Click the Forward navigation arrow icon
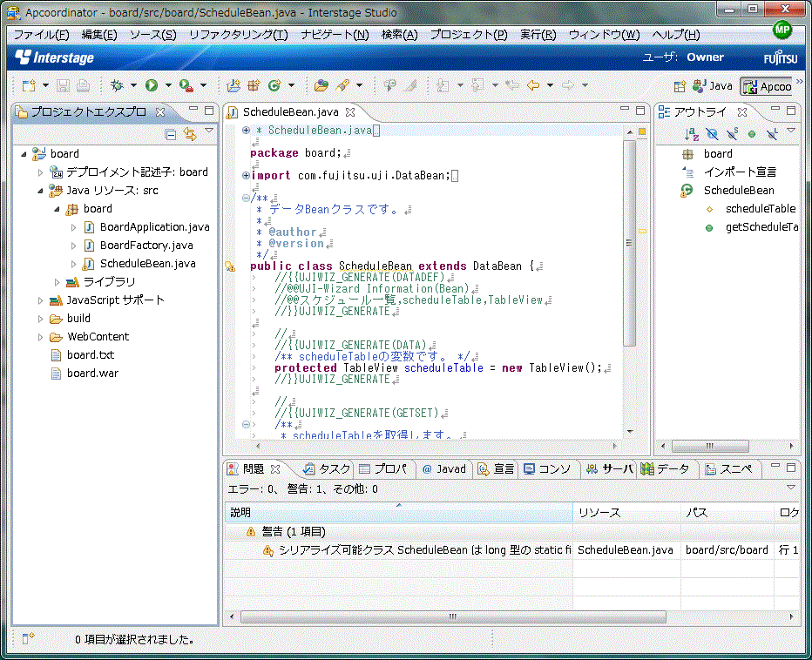 pos(567,85)
